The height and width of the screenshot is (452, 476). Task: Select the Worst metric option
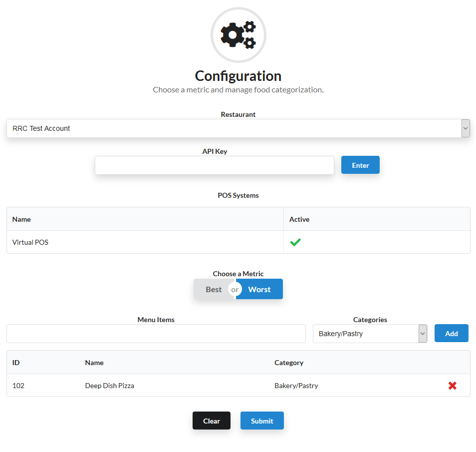[x=259, y=289]
